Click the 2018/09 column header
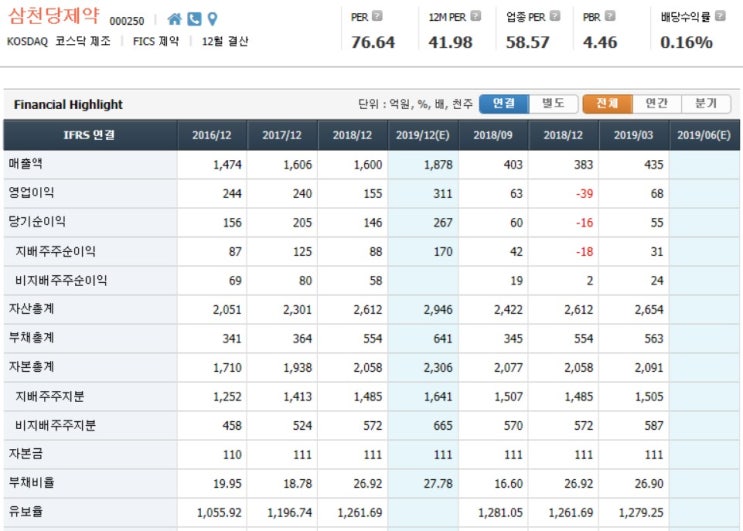 [493, 135]
